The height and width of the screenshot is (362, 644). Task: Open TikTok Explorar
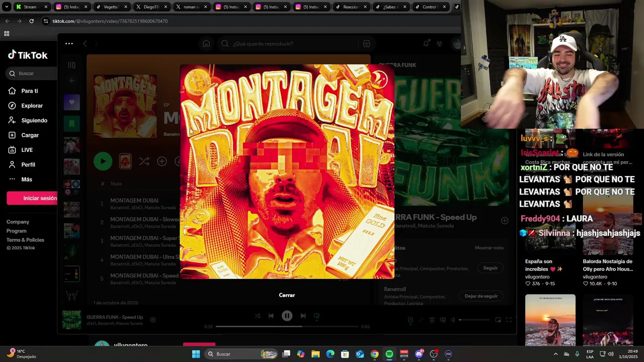(32, 106)
